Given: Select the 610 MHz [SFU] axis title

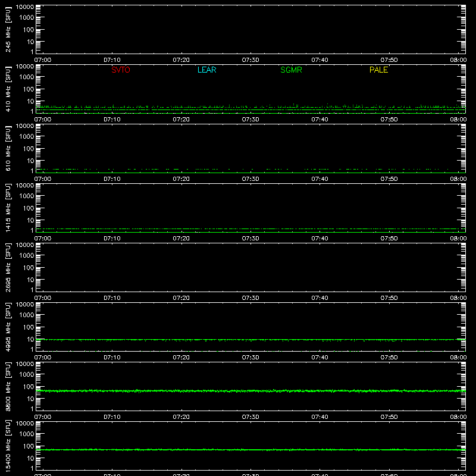Looking at the screenshot, I should [8, 149].
